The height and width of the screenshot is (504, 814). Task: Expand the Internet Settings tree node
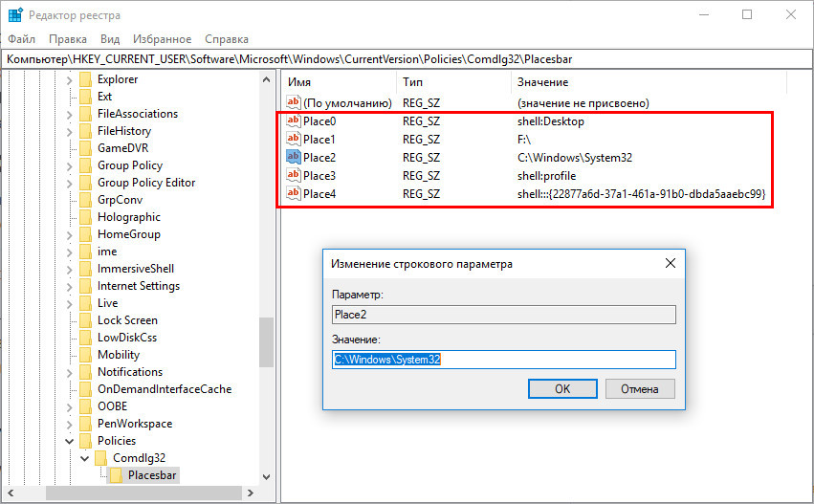point(69,287)
